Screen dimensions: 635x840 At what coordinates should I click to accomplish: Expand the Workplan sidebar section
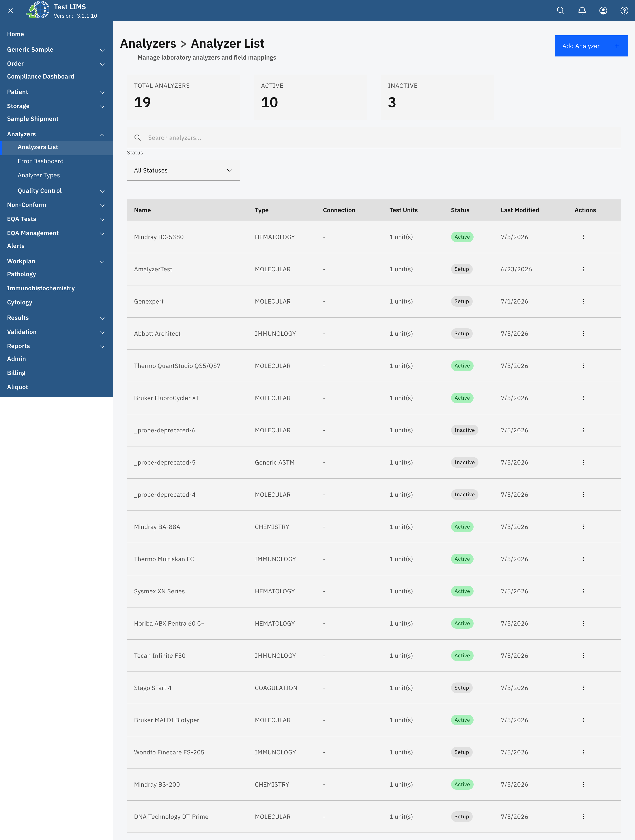pyautogui.click(x=56, y=262)
